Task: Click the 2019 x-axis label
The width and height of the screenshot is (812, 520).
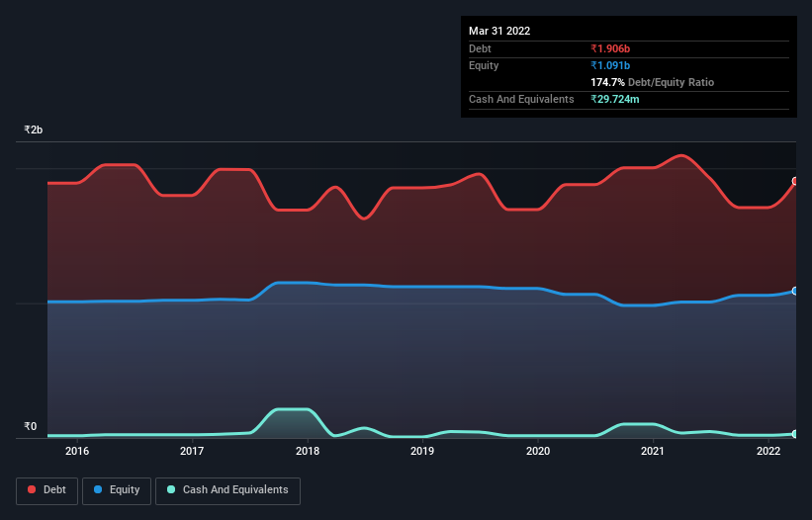Action: (x=422, y=451)
